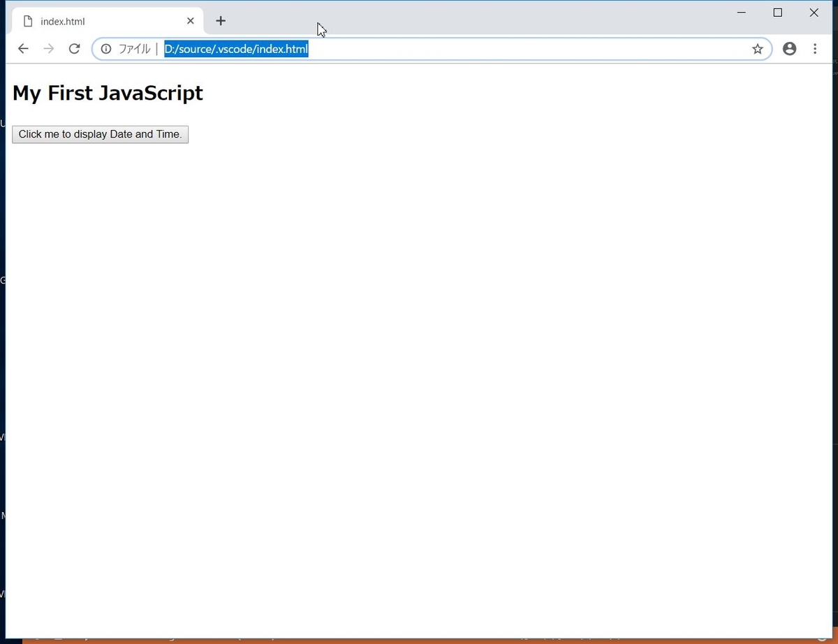Click the 'ファイル' label in address bar
838x644 pixels.
pos(134,49)
